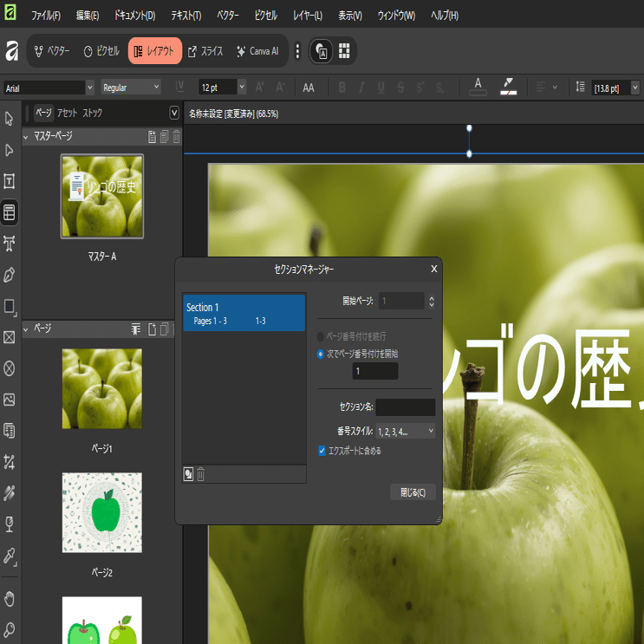644x644 pixels.
Task: Open the ファイル(F) menu
Action: point(46,16)
